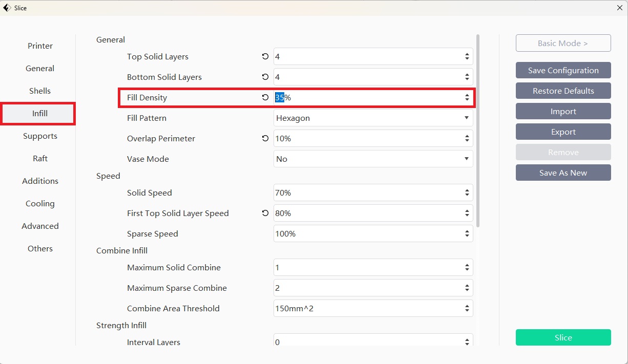Adjust Solid Speed spinner arrows
628x364 pixels.
point(467,193)
